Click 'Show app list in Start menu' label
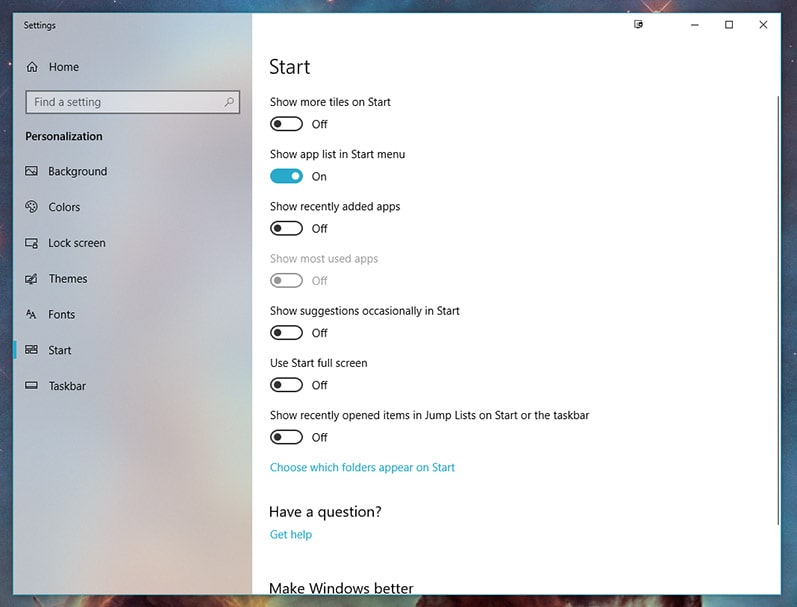This screenshot has height=607, width=797. (338, 155)
